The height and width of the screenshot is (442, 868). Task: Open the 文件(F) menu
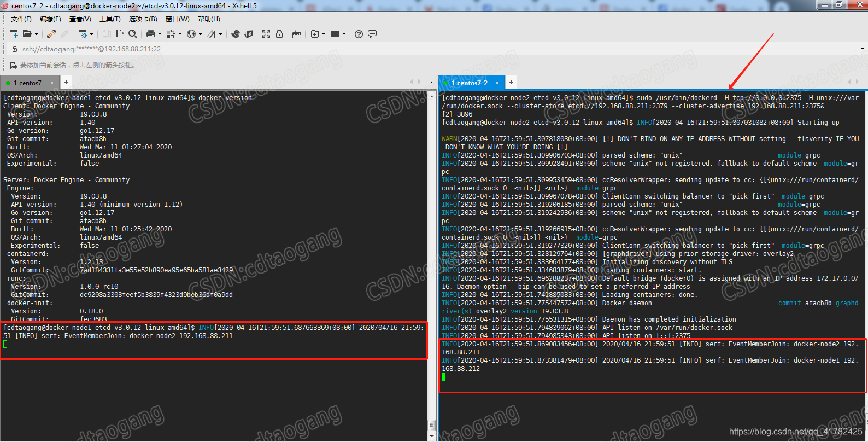[x=21, y=19]
